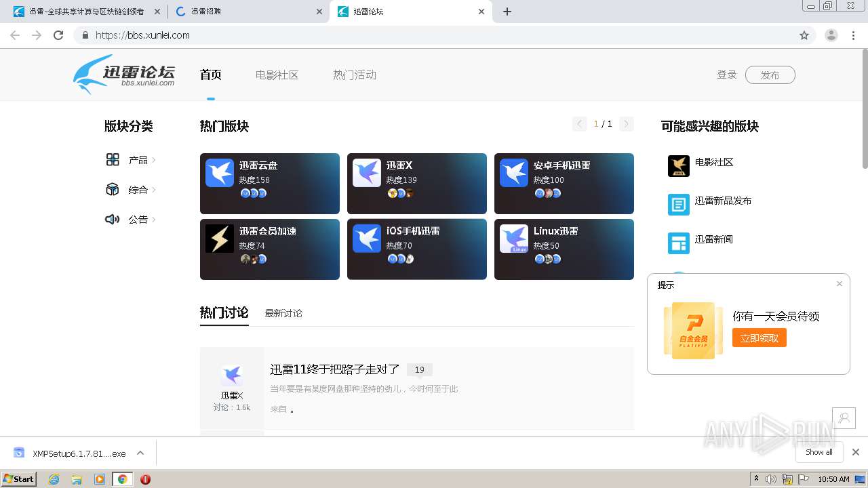Go to next page of 热门版块
Screen dimensions: 868x488
(627, 124)
